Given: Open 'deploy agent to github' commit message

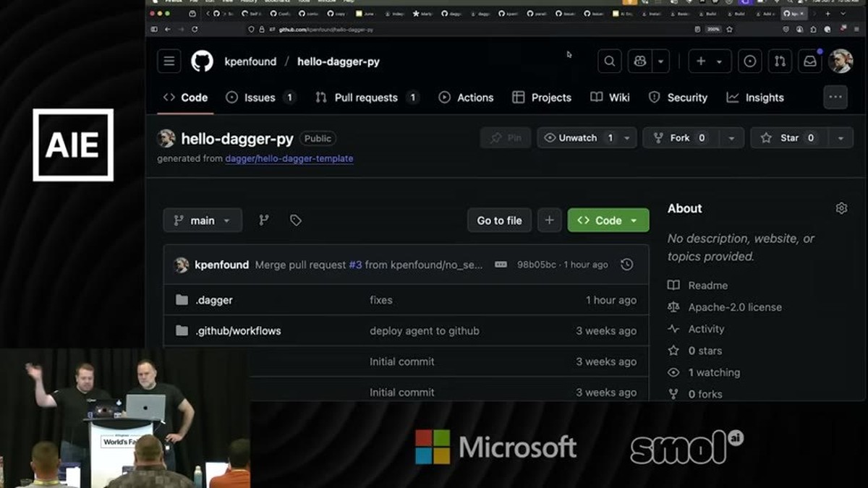Looking at the screenshot, I should (x=425, y=331).
